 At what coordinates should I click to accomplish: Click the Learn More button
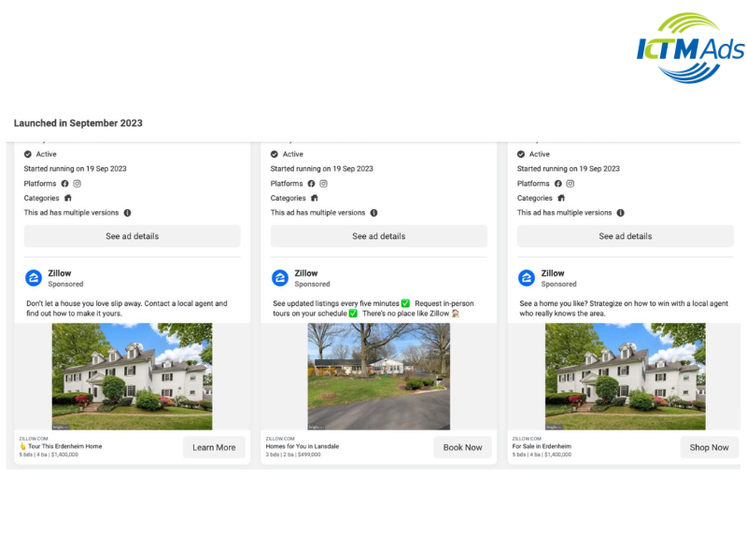[214, 448]
